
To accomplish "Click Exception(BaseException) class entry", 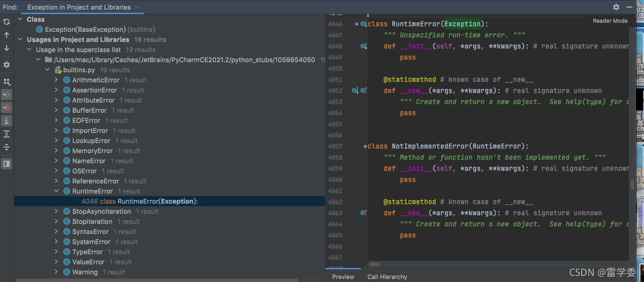I will click(85, 29).
